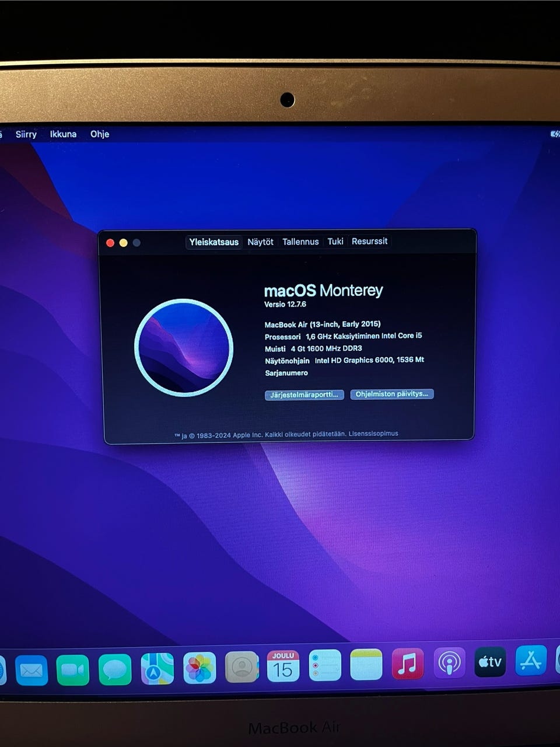Open the Lisenssisopimus link
This screenshot has height=747, width=560.
pos(373,434)
